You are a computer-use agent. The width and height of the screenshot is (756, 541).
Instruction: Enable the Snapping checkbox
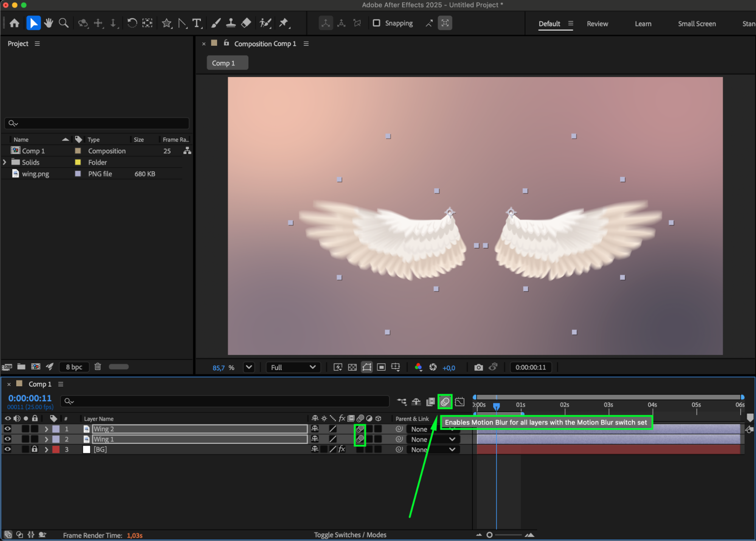tap(376, 23)
